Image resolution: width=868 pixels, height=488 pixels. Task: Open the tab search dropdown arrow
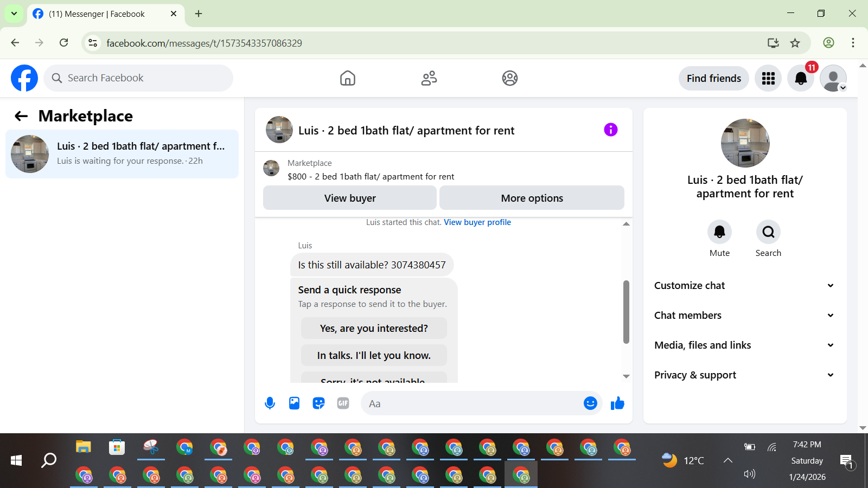(14, 14)
